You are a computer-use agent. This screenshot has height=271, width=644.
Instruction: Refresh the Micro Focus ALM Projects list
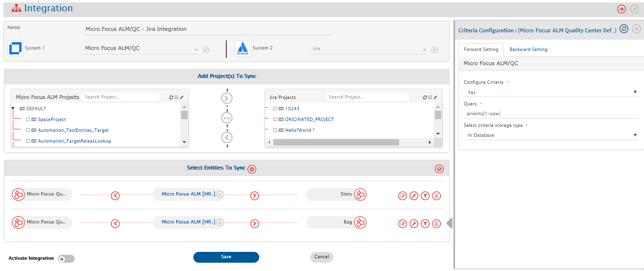[171, 98]
